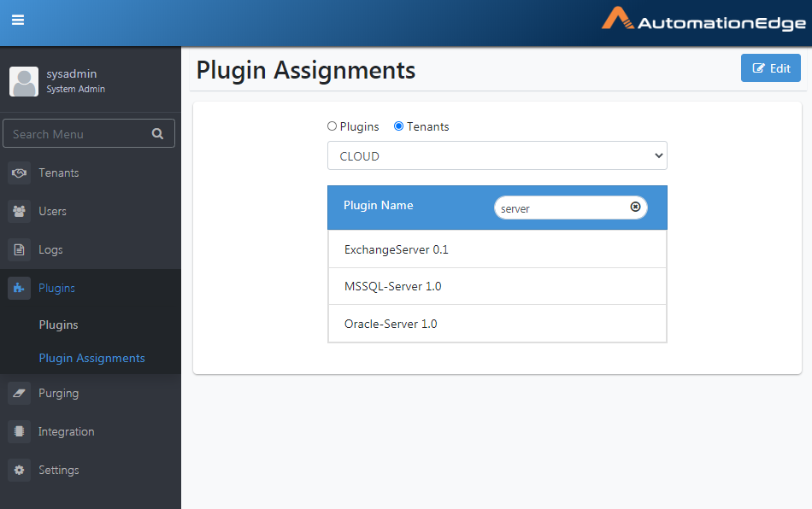Click the search magnifier icon in sidebar

[x=157, y=134]
